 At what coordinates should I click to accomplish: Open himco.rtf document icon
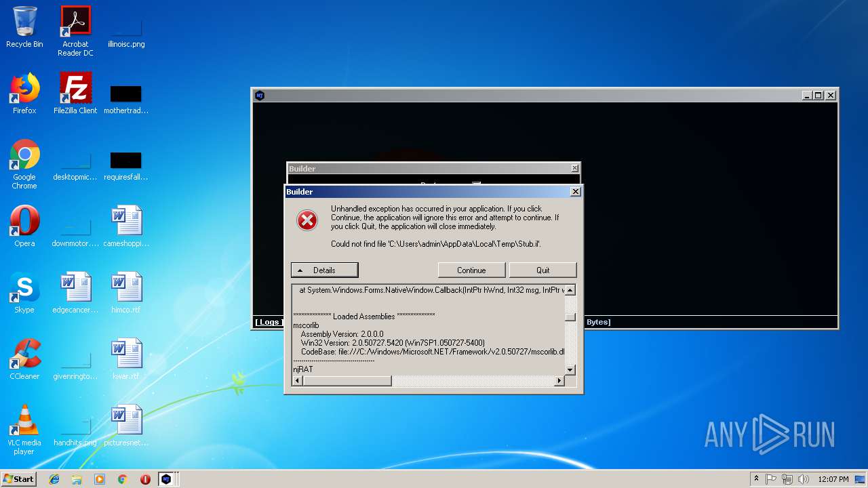[126, 293]
